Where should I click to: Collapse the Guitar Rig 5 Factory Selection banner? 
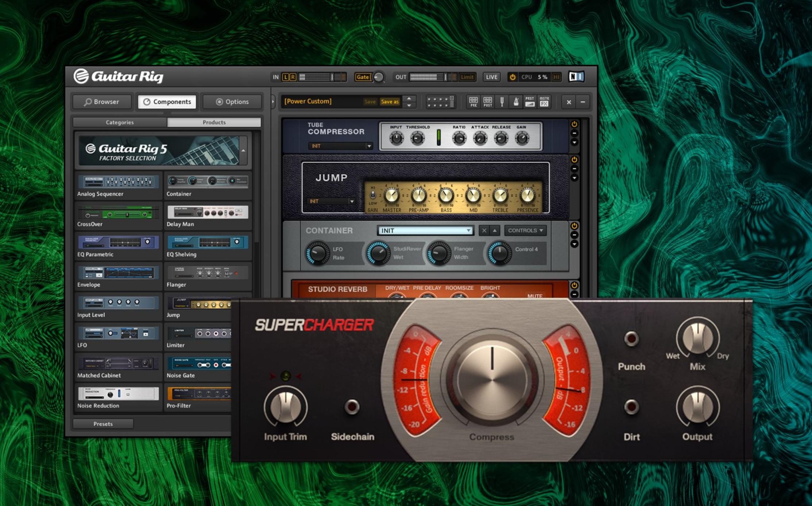(x=243, y=151)
